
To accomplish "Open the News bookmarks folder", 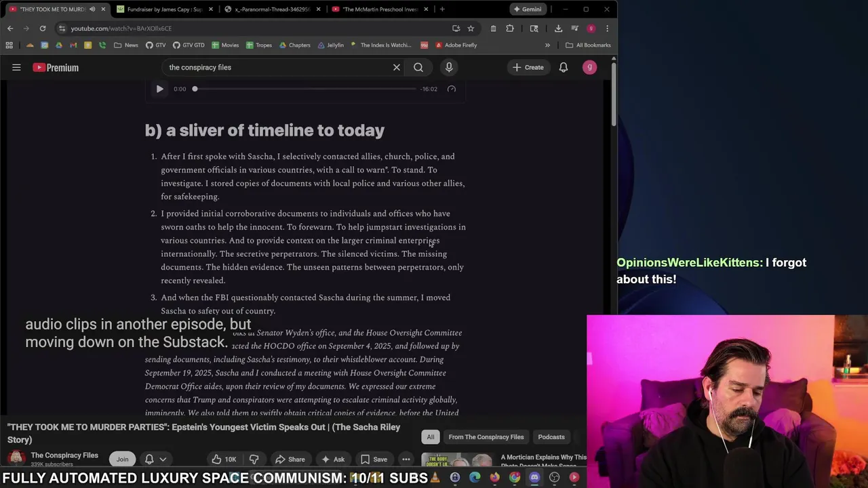I will pyautogui.click(x=126, y=45).
